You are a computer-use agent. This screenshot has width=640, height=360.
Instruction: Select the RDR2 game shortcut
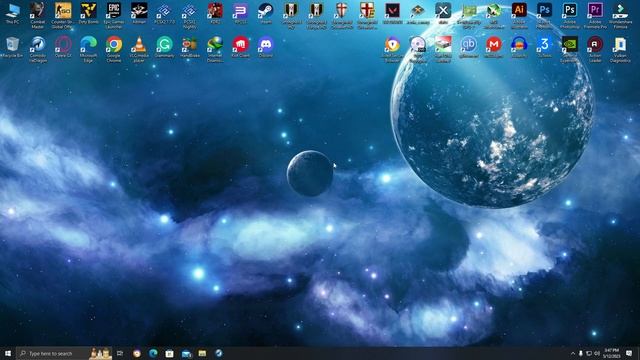pos(215,14)
